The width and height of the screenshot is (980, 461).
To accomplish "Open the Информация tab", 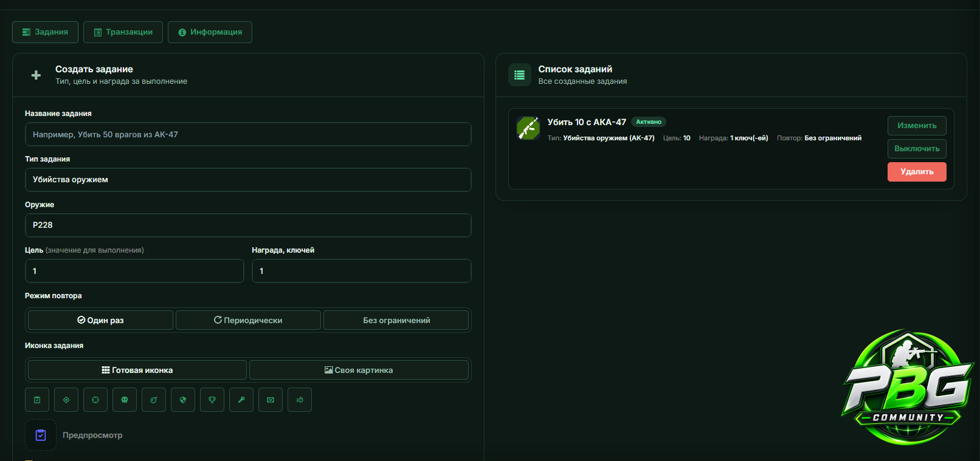I will coord(210,32).
